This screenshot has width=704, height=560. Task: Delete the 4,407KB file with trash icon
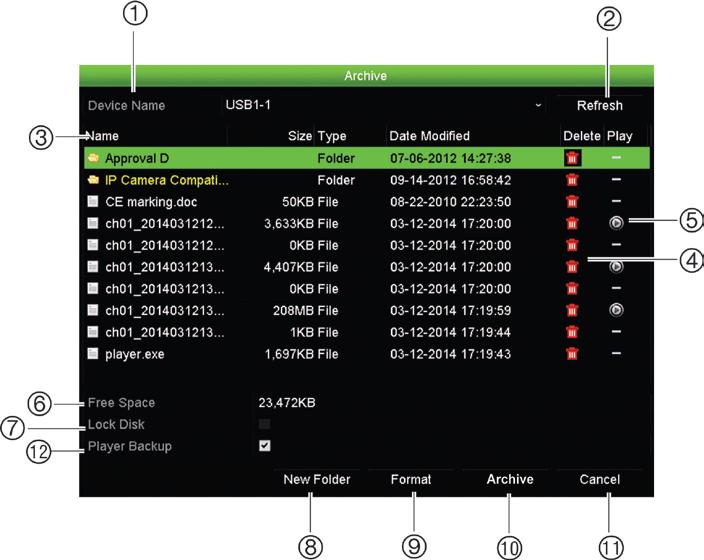(x=572, y=267)
